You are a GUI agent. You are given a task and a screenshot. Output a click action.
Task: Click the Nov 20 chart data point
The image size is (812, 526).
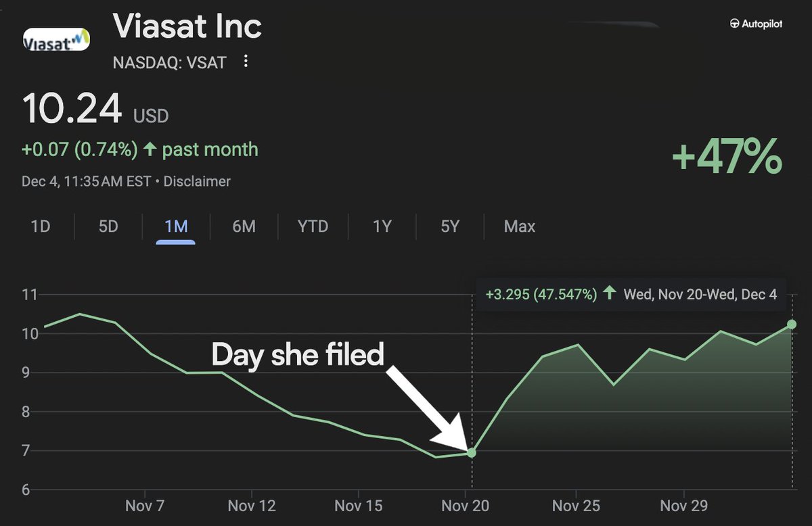tap(472, 452)
